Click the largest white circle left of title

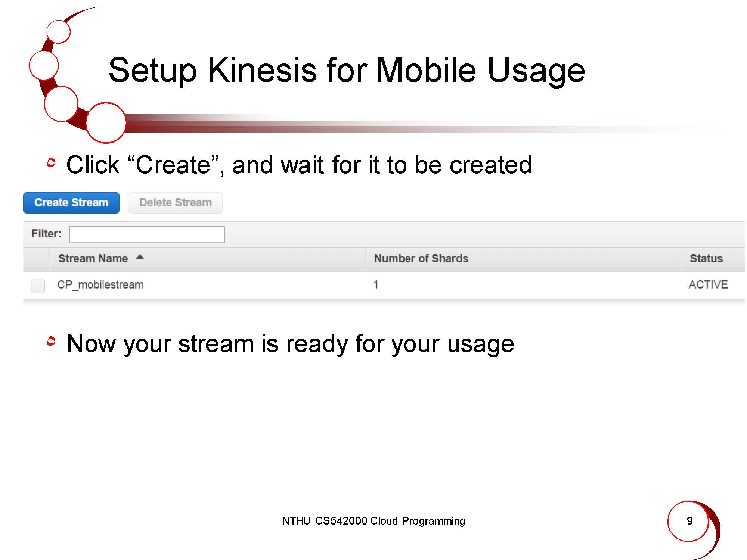106,123
